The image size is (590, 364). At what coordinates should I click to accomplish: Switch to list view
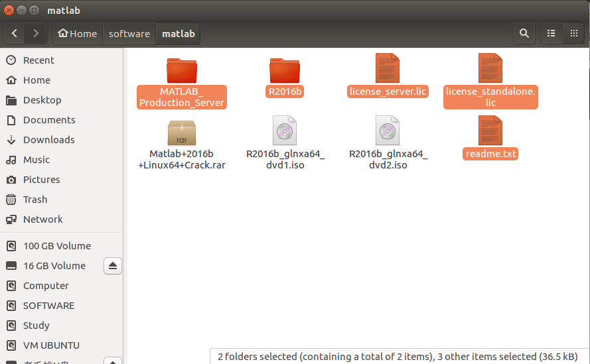coord(552,33)
